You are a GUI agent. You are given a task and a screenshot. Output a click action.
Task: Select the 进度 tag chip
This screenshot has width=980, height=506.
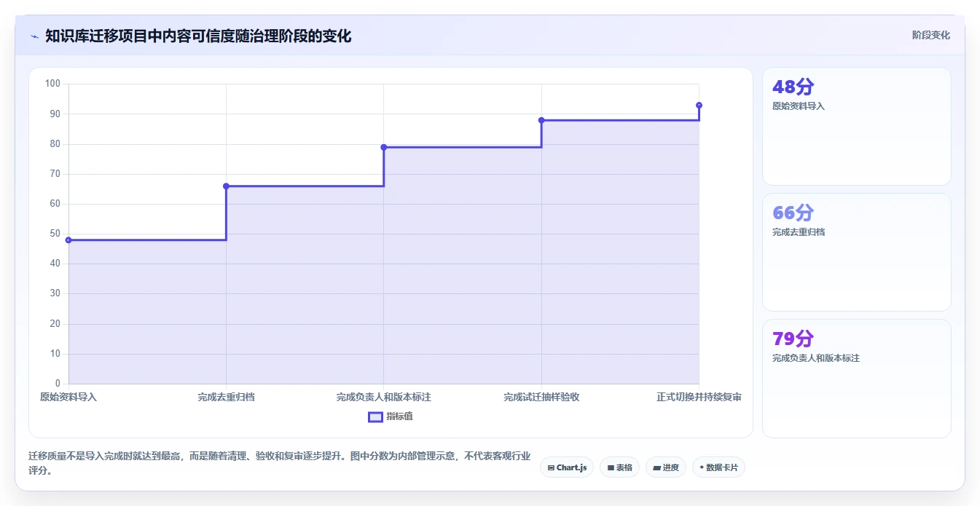(666, 467)
